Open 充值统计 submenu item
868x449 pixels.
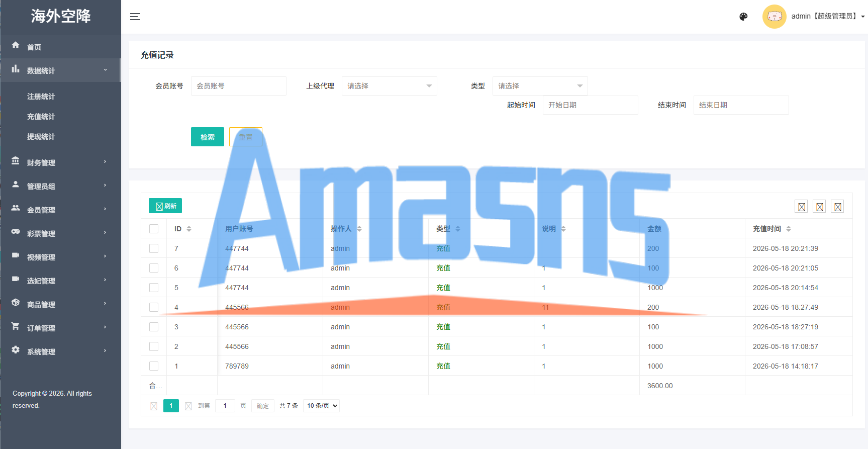(x=41, y=117)
